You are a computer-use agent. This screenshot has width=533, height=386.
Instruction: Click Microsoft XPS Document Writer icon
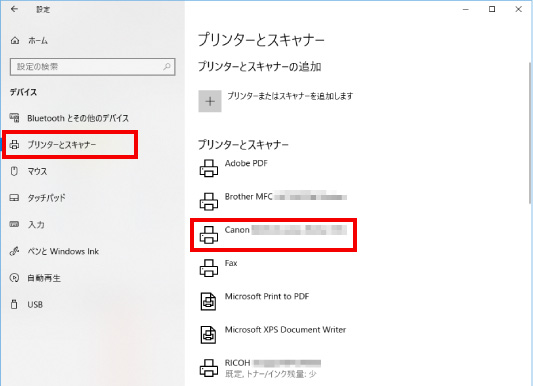(x=208, y=335)
